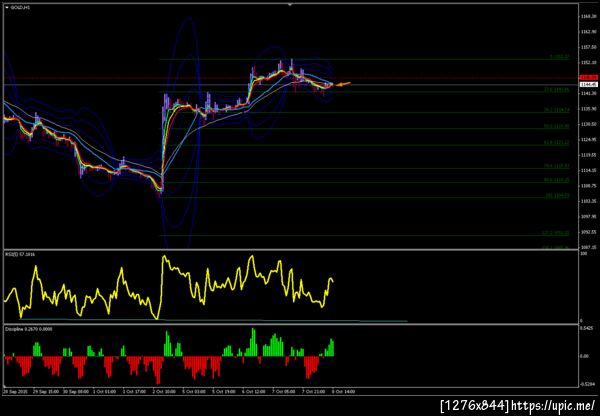Click the 1 Oct 17:00 time label
Image resolution: width=600 pixels, height=416 pixels.
coord(133,392)
